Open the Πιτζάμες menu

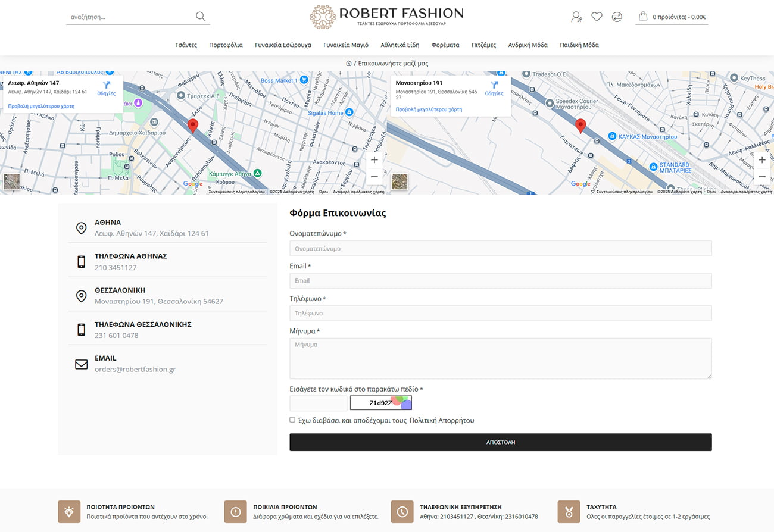(x=483, y=45)
